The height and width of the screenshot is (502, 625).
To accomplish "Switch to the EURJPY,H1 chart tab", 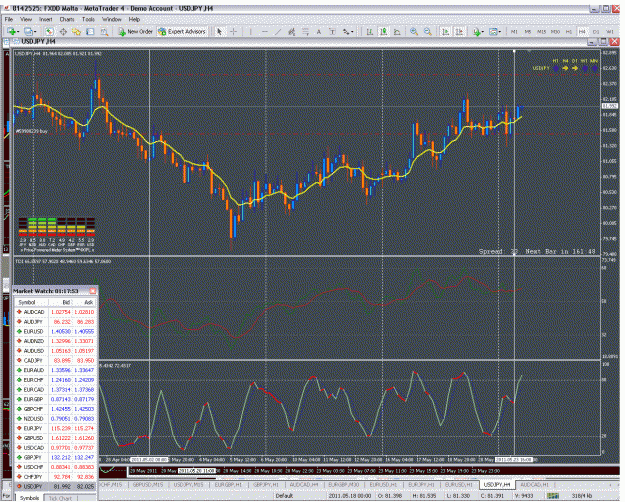I will click(422, 484).
